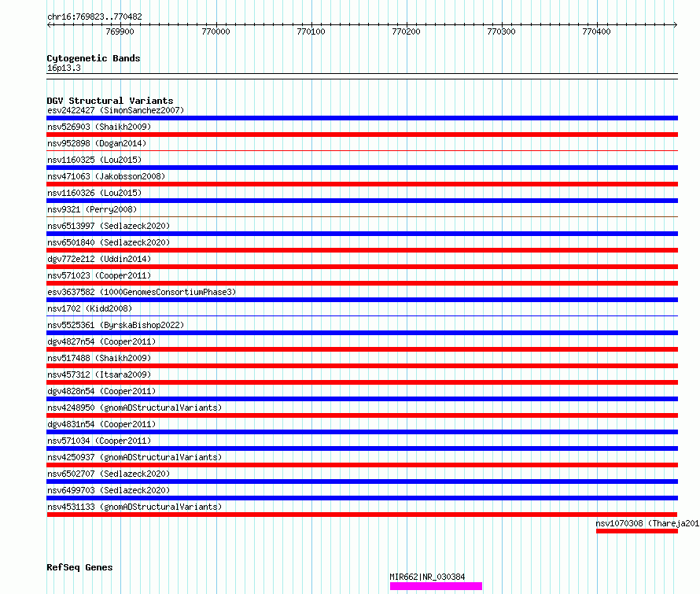Viewport: 700px width, 594px height.
Task: Click the nsv1702 (Kidd2008) label
Action: point(90,308)
